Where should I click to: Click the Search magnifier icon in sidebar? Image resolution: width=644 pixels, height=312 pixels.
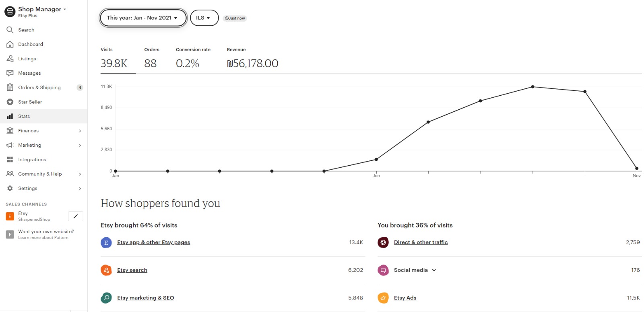[10, 30]
